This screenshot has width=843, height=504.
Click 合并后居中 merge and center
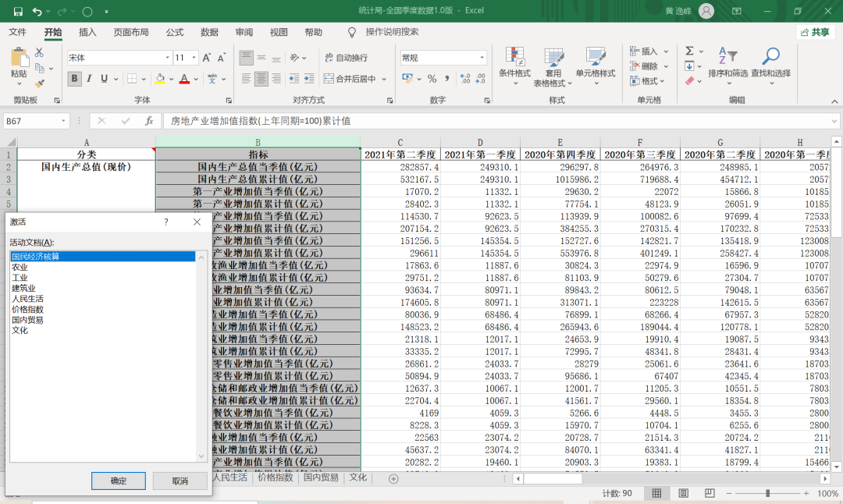tap(350, 79)
